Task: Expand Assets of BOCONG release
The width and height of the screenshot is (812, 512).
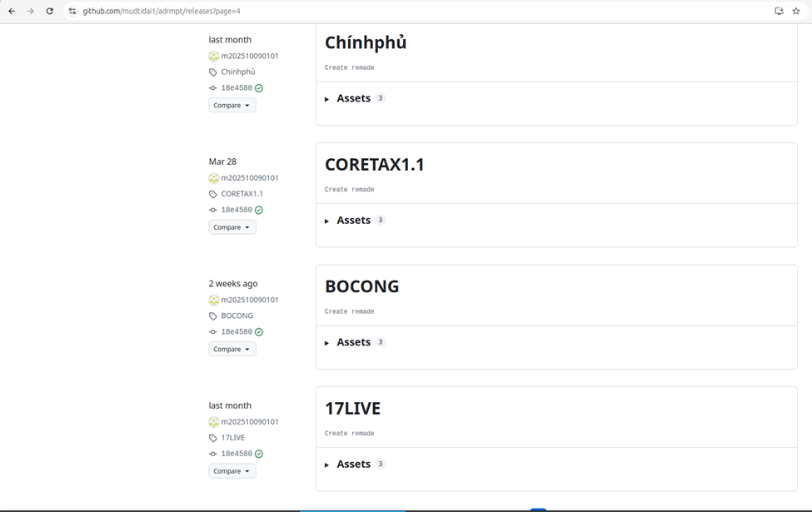Action: (354, 342)
